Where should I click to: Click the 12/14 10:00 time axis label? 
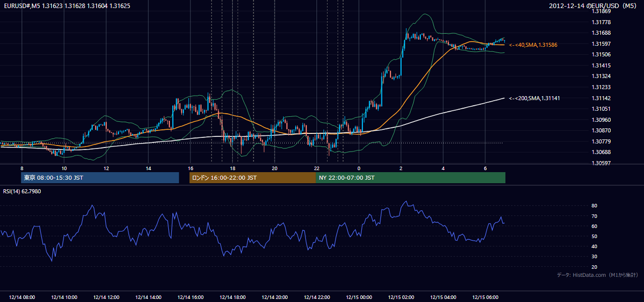point(64,297)
